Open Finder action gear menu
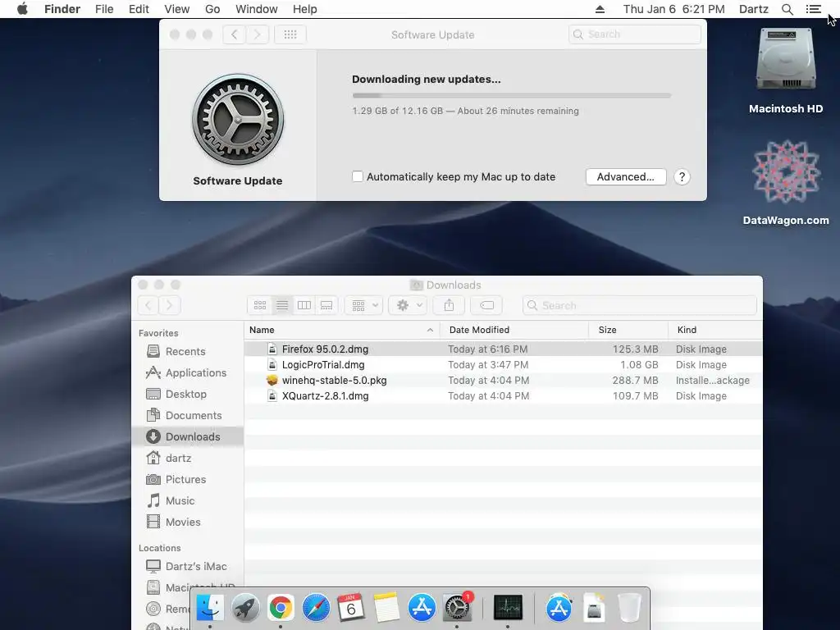Screen dimensions: 840x630 [409, 305]
